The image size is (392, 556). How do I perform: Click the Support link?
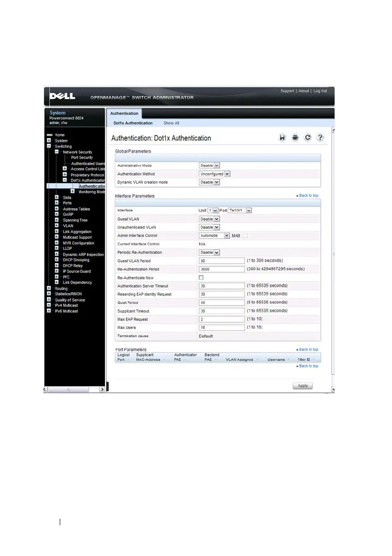287,91
